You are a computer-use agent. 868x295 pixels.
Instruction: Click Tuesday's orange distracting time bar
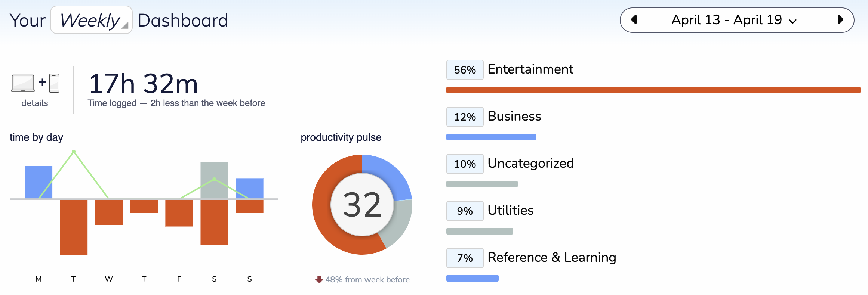point(74,227)
